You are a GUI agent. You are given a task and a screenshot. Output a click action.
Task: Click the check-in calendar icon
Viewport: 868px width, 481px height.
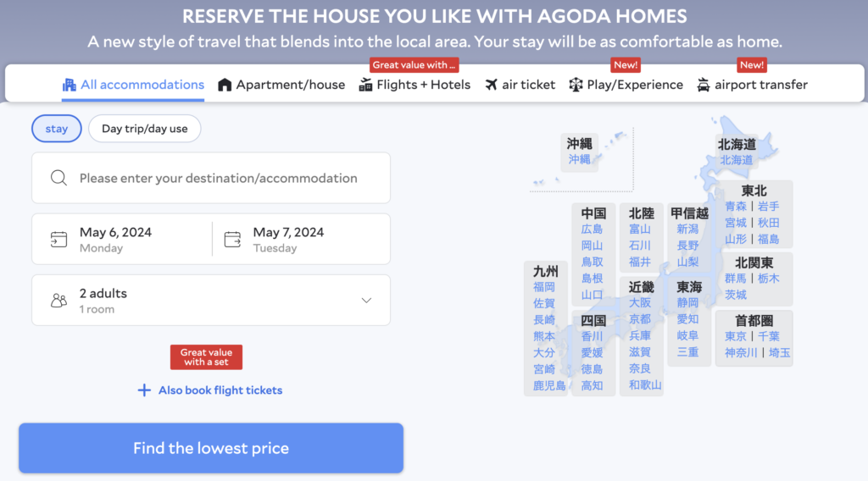tap(58, 239)
